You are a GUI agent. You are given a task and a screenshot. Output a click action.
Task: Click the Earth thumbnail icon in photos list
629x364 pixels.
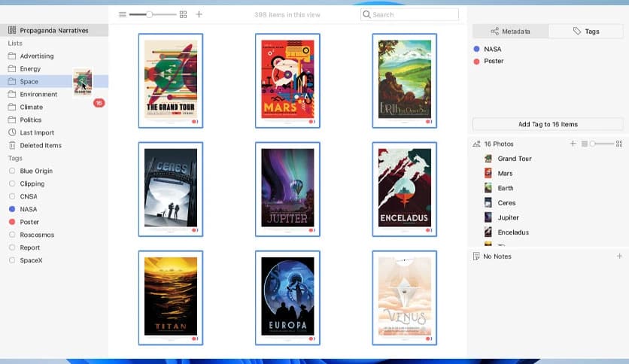[488, 188]
